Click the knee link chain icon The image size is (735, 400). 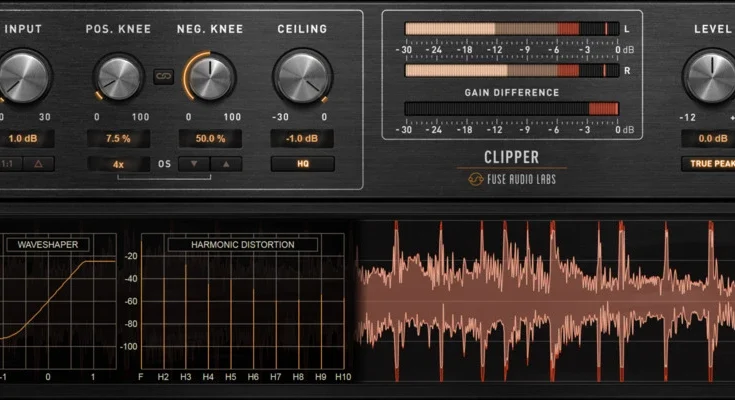click(x=163, y=76)
